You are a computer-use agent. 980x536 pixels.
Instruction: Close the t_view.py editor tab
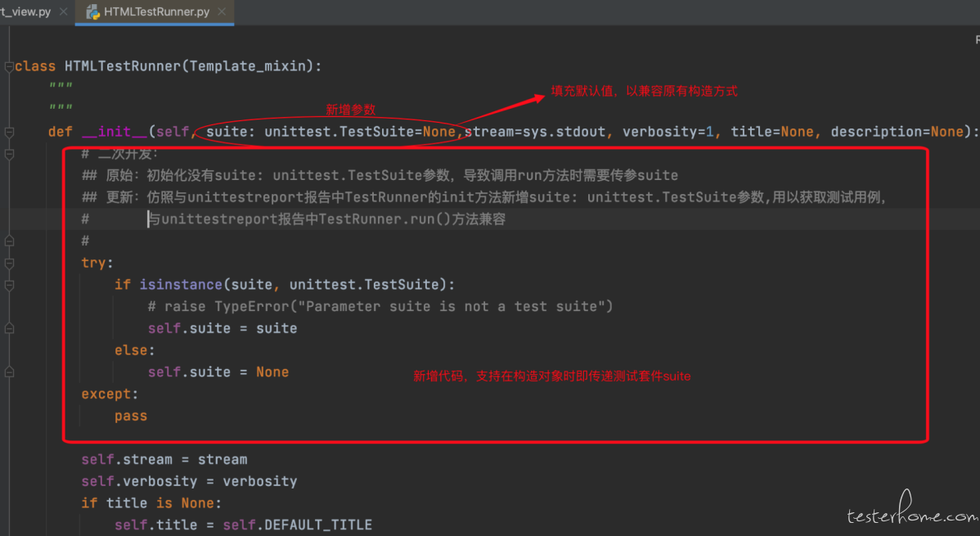63,12
